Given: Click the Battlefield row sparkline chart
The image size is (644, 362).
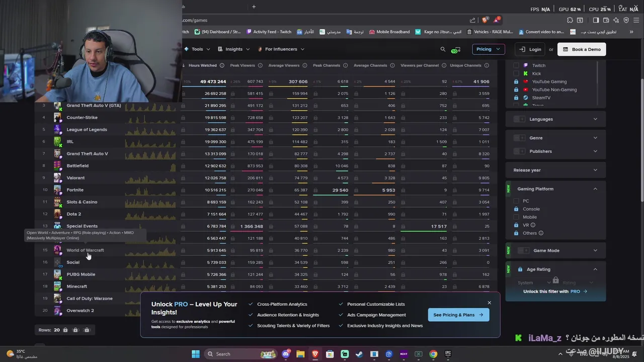Looking at the screenshot, I should pos(150,166).
